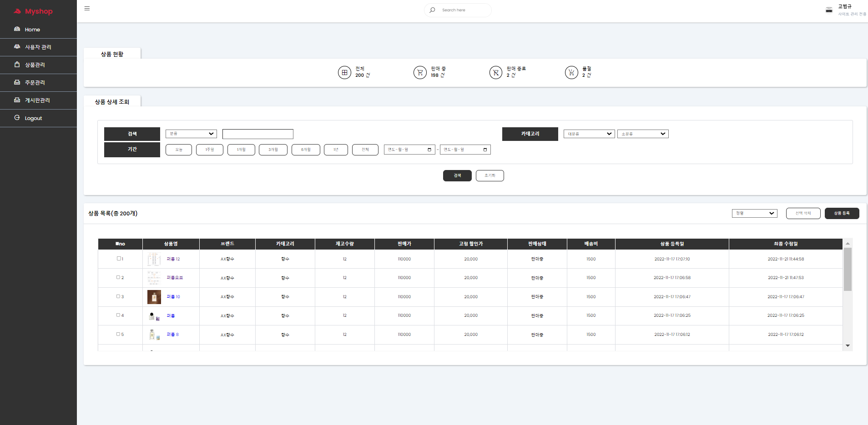The image size is (868, 425).
Task: Check the select-all checkbox in the table header
Action: tap(117, 244)
